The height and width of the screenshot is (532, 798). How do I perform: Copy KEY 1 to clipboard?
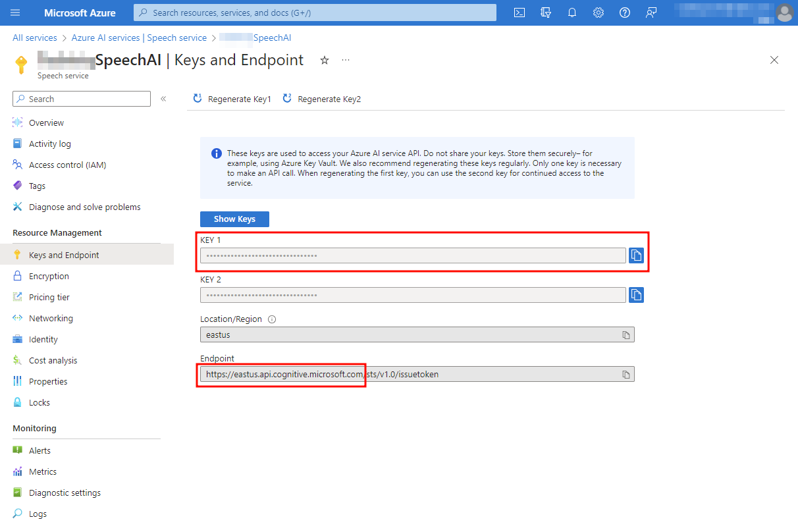(x=636, y=255)
